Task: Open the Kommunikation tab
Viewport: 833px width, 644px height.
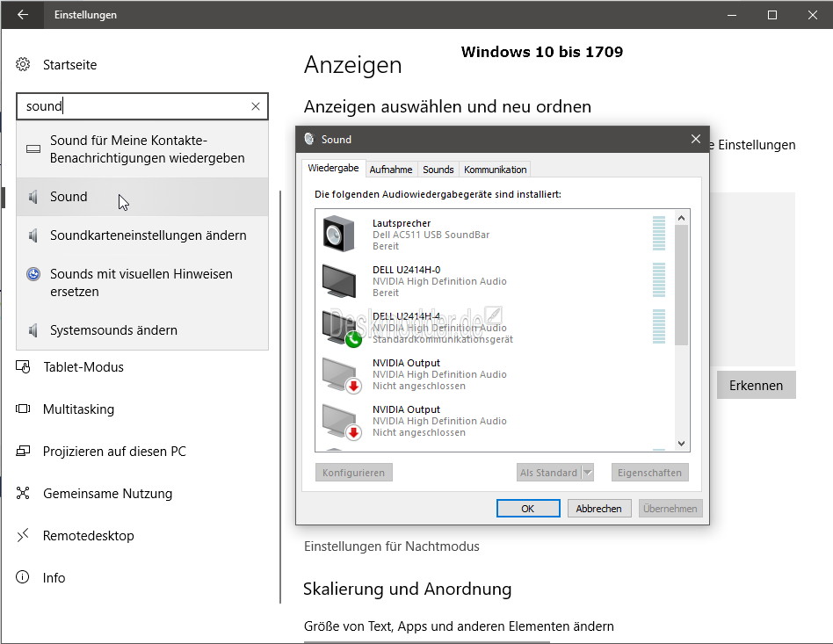Action: [x=495, y=170]
